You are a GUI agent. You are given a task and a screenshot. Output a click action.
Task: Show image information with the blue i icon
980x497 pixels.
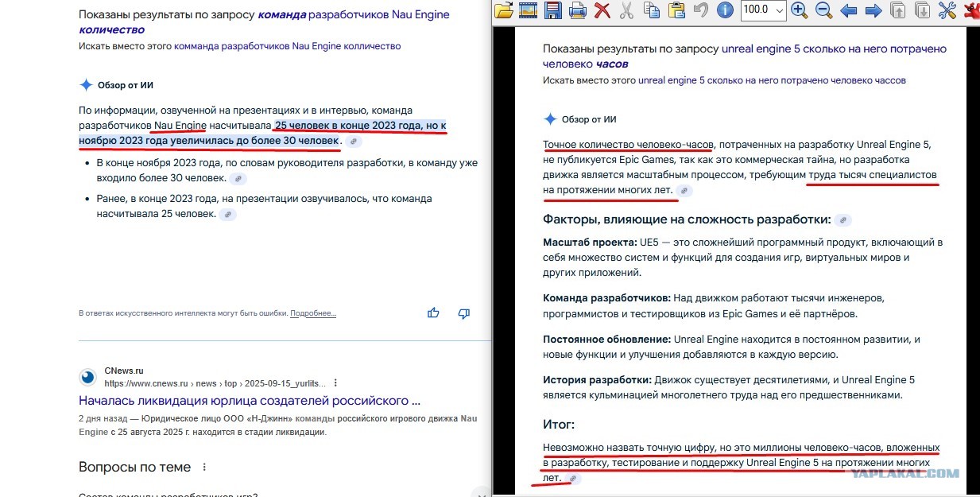tap(725, 10)
